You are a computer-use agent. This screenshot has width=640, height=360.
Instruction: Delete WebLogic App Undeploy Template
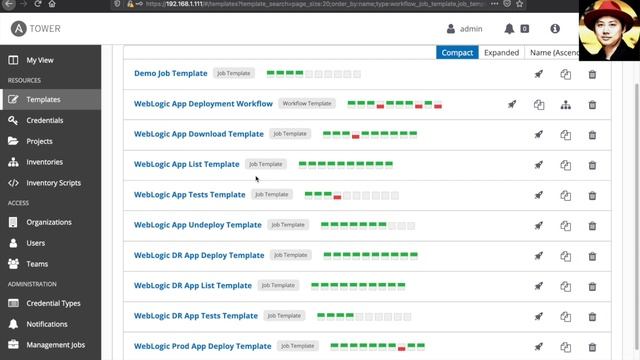point(592,225)
